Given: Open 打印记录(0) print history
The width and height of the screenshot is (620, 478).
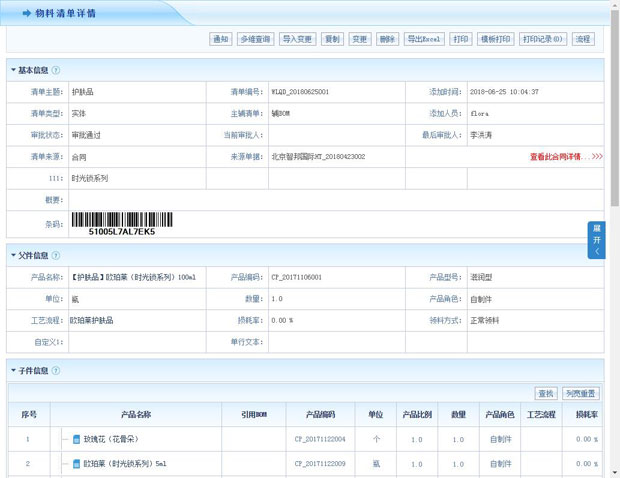Looking at the screenshot, I should [543, 39].
